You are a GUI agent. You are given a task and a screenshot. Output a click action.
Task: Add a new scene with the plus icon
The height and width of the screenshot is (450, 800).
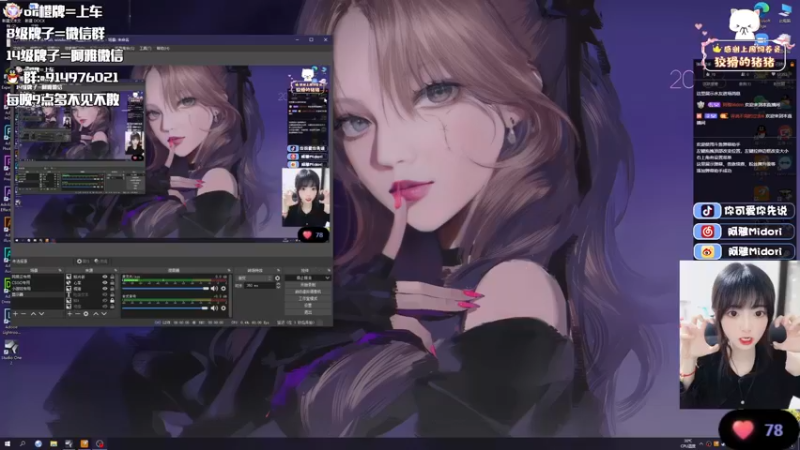pyautogui.click(x=15, y=314)
